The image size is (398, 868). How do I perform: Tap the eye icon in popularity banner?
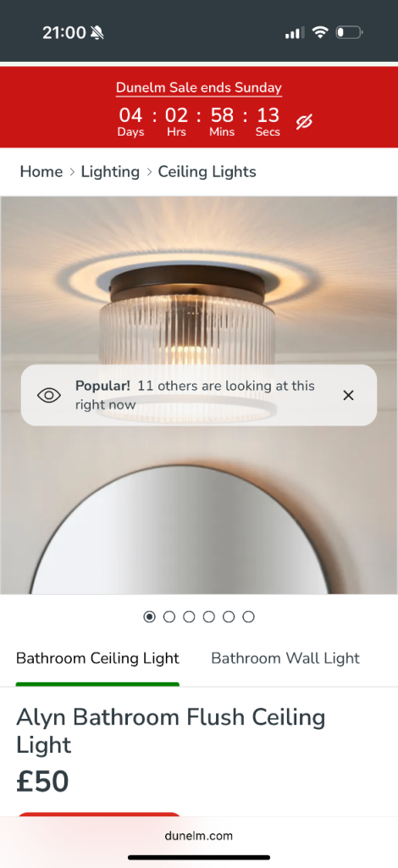pos(48,395)
